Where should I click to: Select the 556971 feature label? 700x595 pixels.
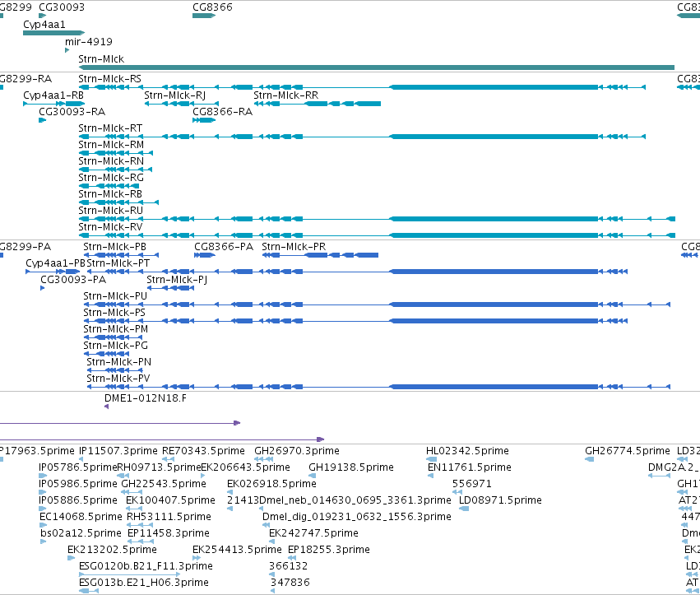[472, 484]
